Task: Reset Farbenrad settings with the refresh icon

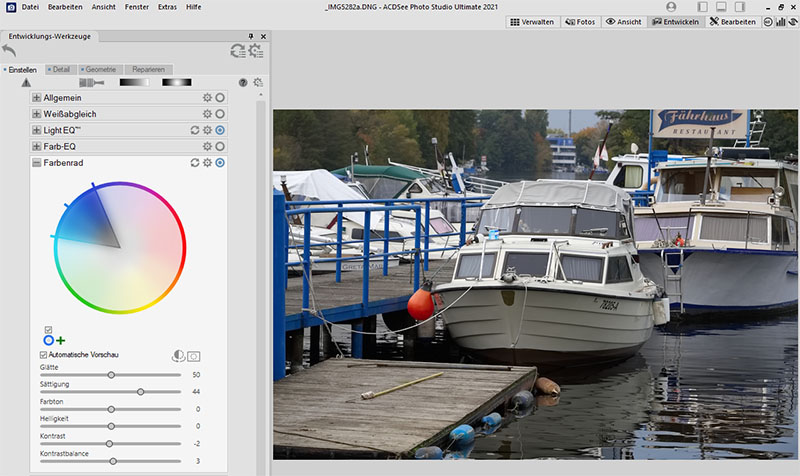Action: pyautogui.click(x=195, y=163)
